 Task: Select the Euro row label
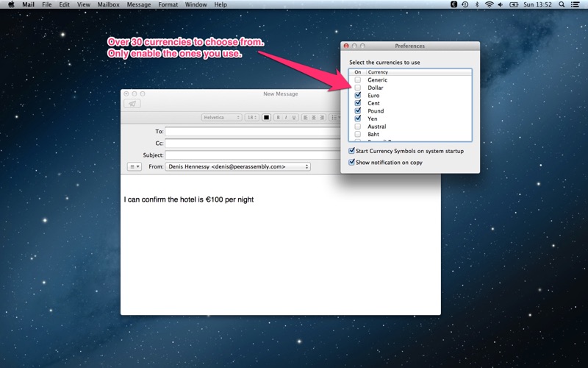pyautogui.click(x=373, y=96)
